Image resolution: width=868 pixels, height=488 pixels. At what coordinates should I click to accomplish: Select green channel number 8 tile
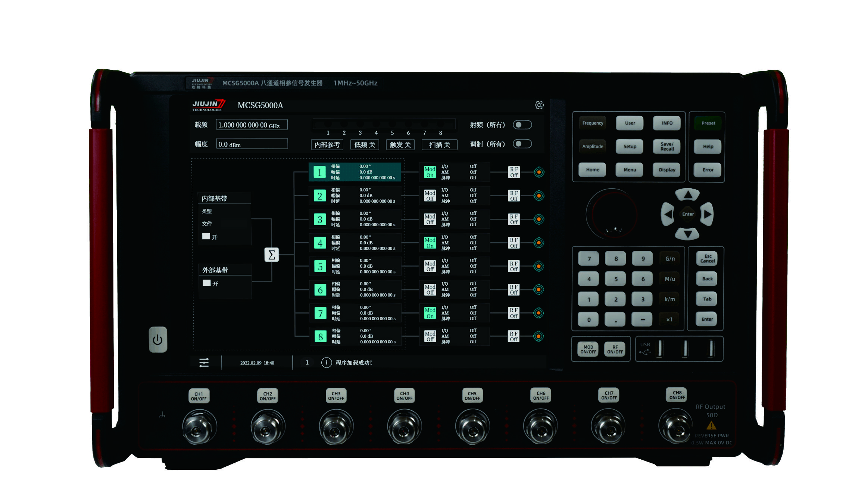click(321, 337)
